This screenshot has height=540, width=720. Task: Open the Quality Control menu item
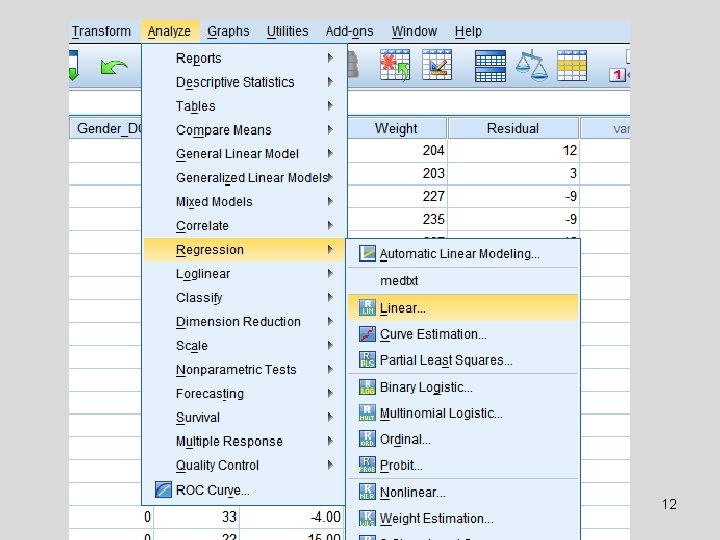[244, 465]
